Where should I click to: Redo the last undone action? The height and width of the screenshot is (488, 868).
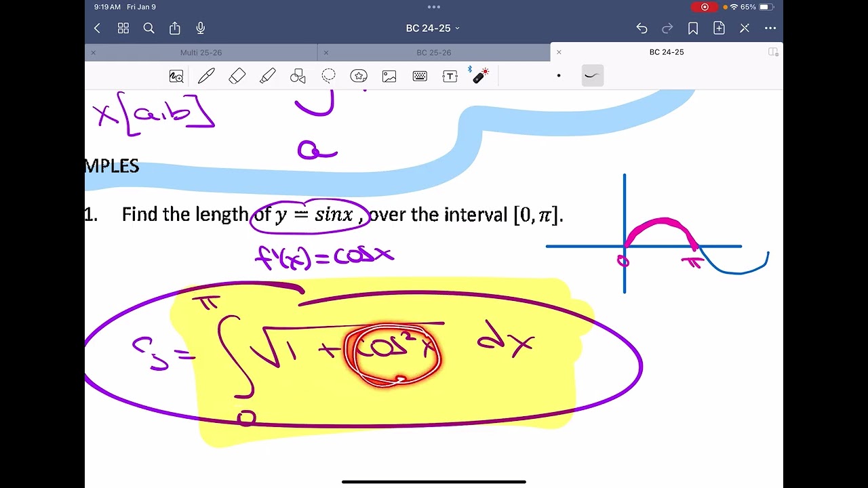[667, 28]
